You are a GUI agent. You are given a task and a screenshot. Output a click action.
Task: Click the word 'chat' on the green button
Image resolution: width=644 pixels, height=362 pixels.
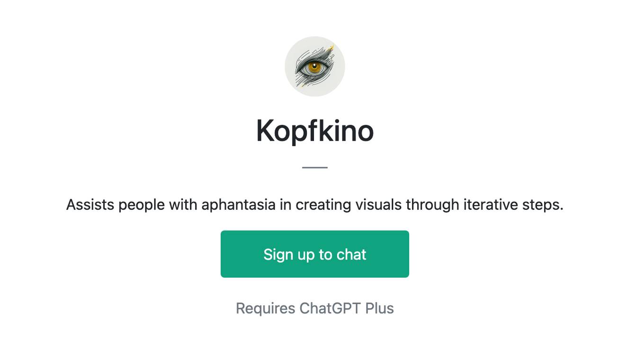pyautogui.click(x=351, y=254)
